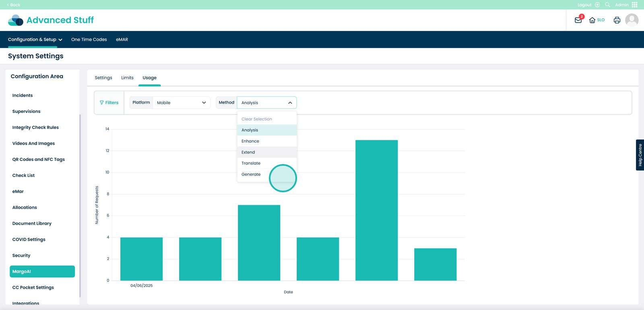Click the printer icon in header
The height and width of the screenshot is (310, 644).
(617, 20)
